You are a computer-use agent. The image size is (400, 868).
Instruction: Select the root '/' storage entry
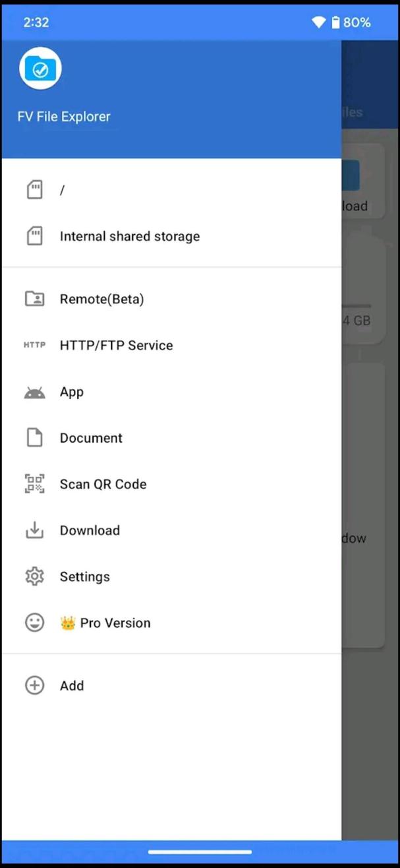[61, 190]
